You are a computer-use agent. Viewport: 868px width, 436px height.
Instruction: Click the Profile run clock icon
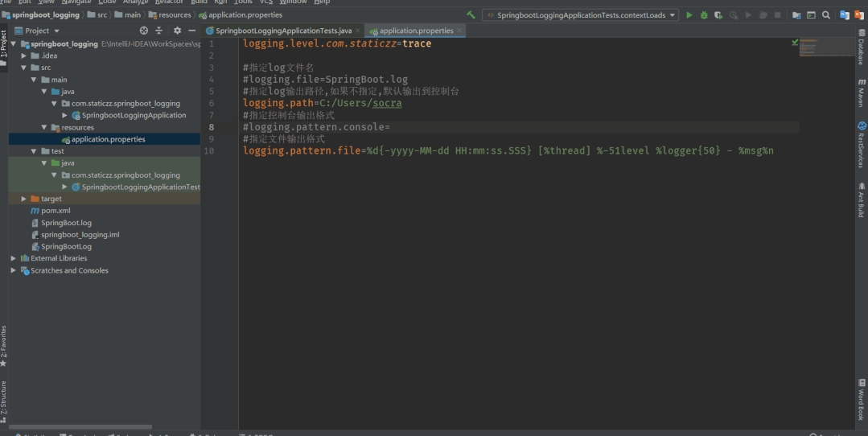734,15
